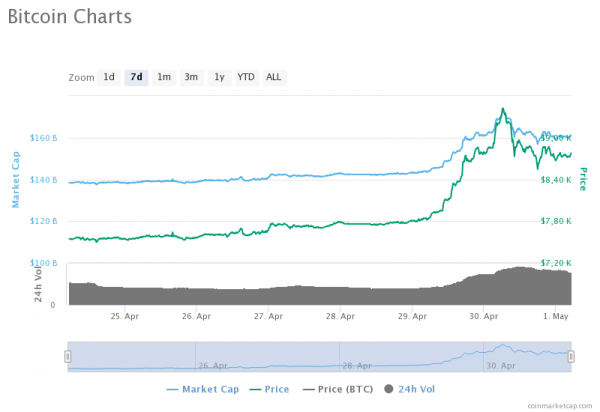Click the 27. Apr x-axis label
Image resolution: width=600 pixels, height=412 pixels.
click(x=268, y=316)
